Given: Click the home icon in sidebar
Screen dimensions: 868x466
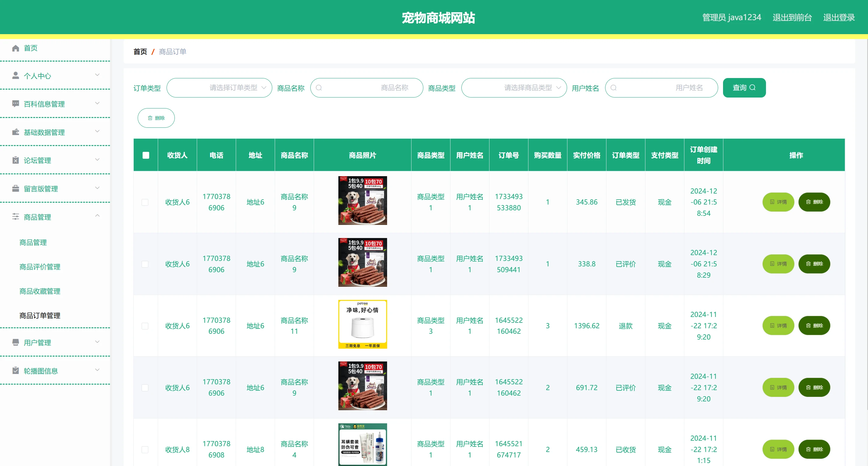Looking at the screenshot, I should coord(16,48).
